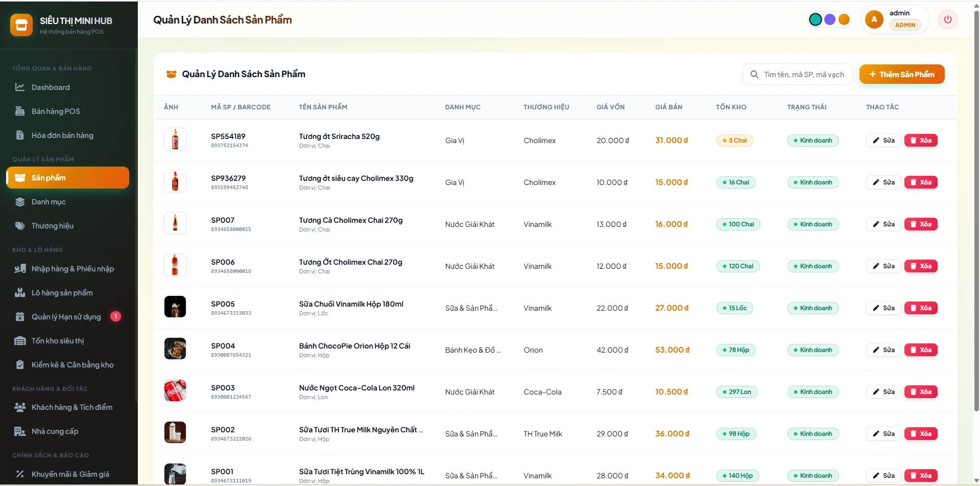Click the Tồn kho siêu thị warehouse icon

(20, 341)
